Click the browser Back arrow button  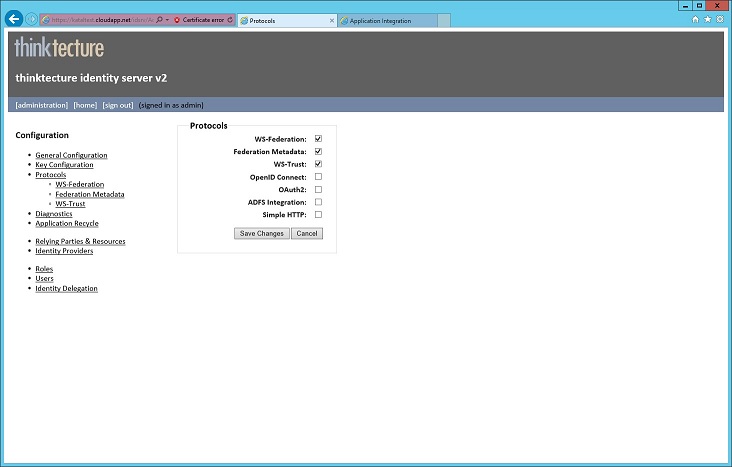[x=14, y=19]
